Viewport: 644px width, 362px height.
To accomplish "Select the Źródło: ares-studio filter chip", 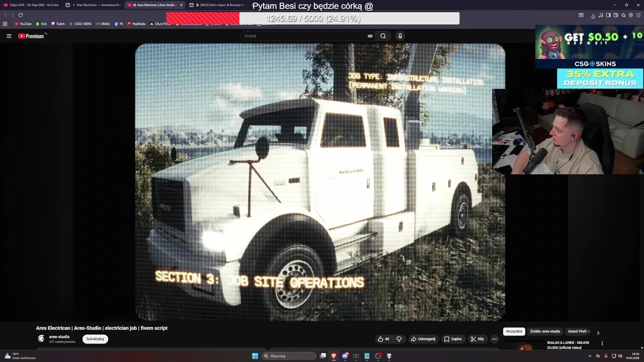I will pos(545,332).
